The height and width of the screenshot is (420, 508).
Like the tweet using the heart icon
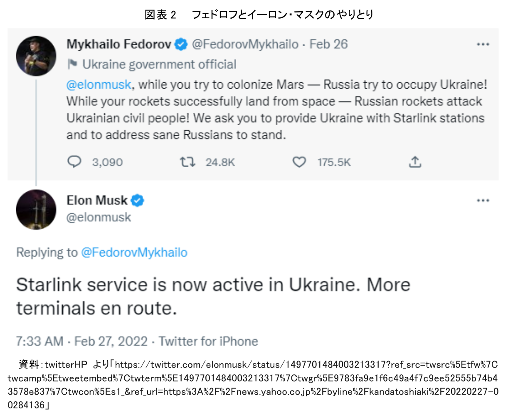click(299, 162)
